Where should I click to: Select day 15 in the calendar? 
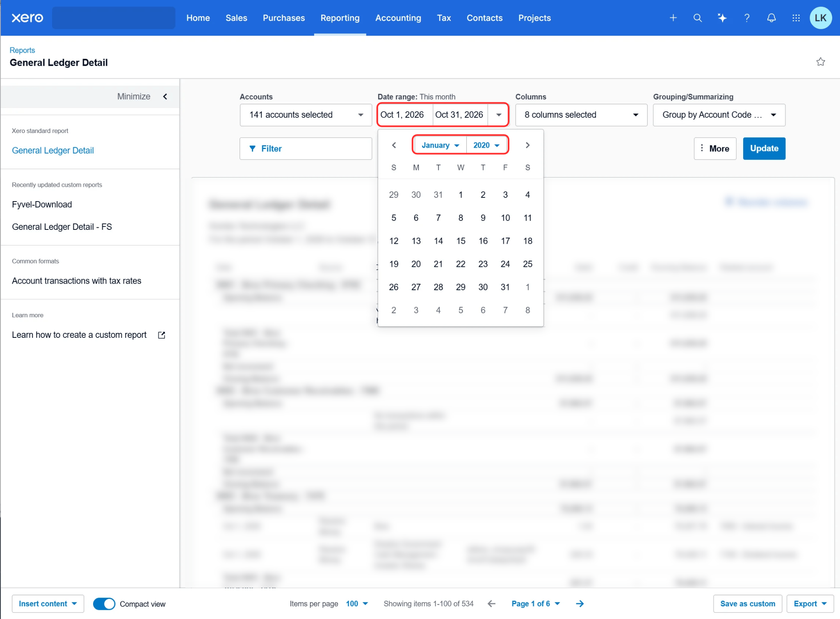(461, 241)
